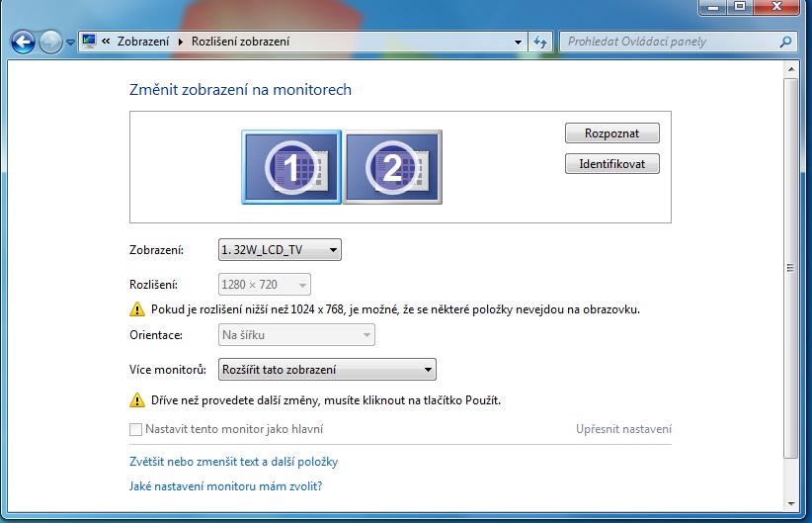
Task: Open the address bar history dropdown
Action: [518, 42]
